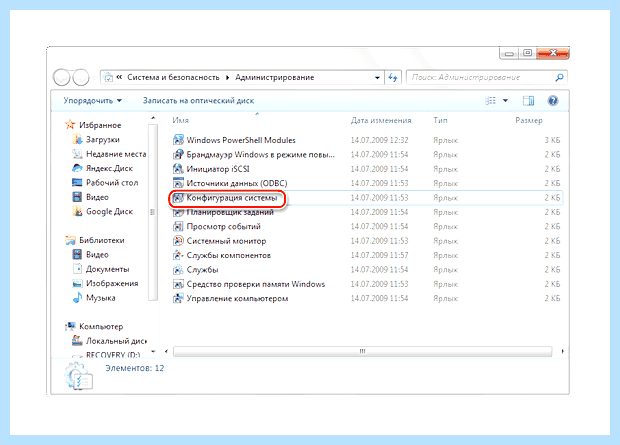620x445 pixels.
Task: Select the Системный монитор icon
Action: tap(178, 241)
